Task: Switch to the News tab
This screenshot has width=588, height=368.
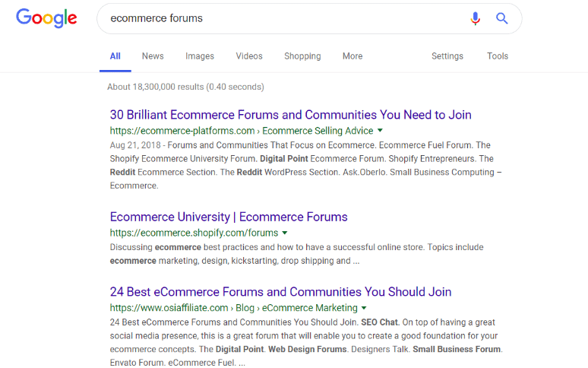Action: (153, 56)
